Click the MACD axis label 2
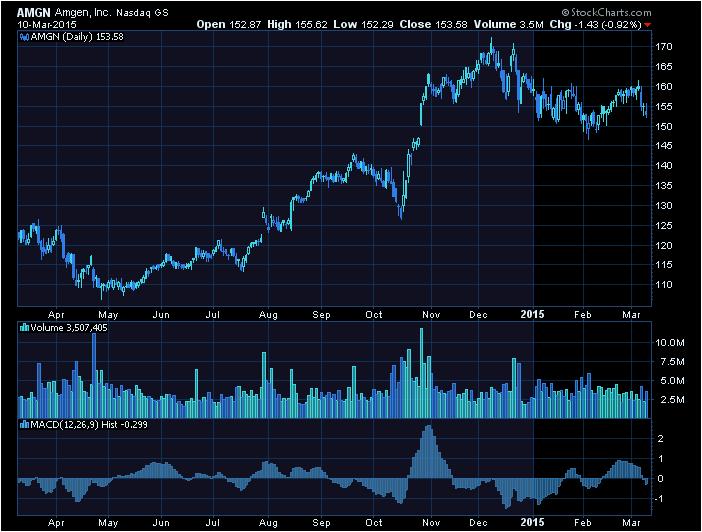 660,438
